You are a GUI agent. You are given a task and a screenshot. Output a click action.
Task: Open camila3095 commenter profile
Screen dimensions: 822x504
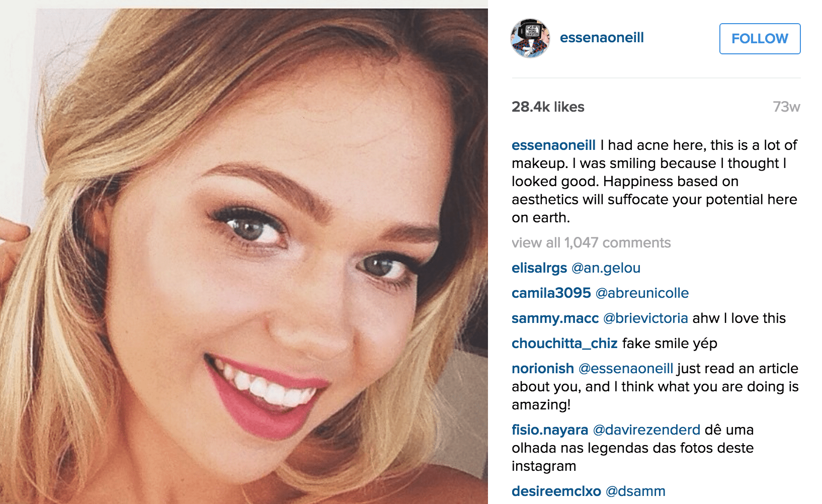[x=551, y=293]
